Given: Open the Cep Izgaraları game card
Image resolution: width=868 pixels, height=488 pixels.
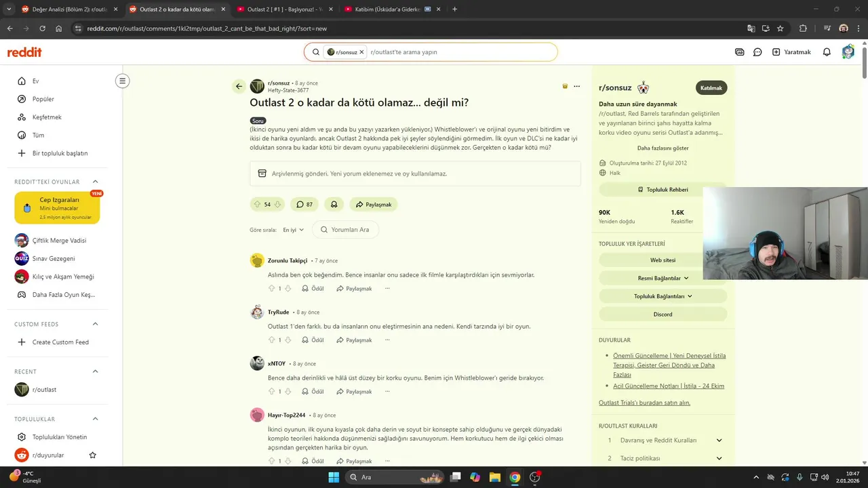Looking at the screenshot, I should click(57, 208).
